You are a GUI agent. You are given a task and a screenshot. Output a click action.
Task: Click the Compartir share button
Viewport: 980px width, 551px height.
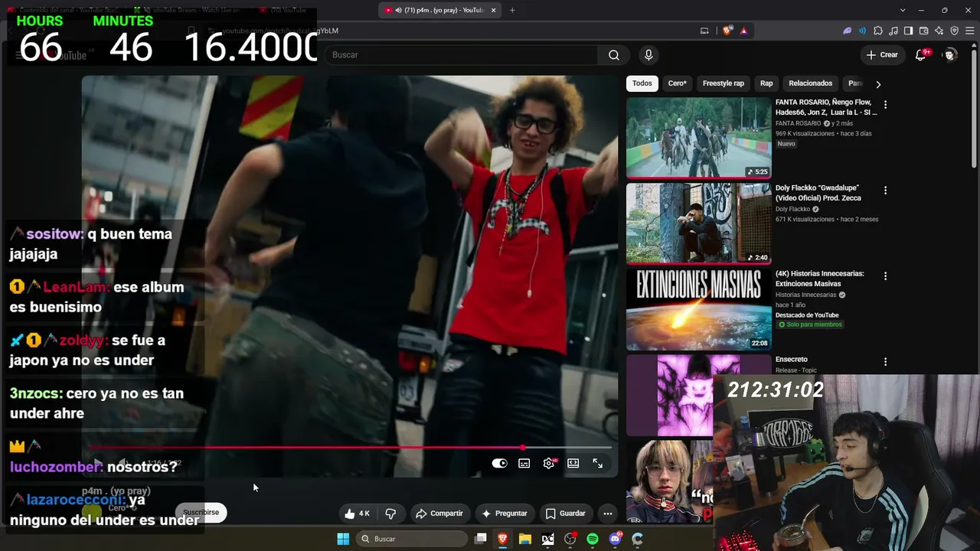(x=439, y=514)
